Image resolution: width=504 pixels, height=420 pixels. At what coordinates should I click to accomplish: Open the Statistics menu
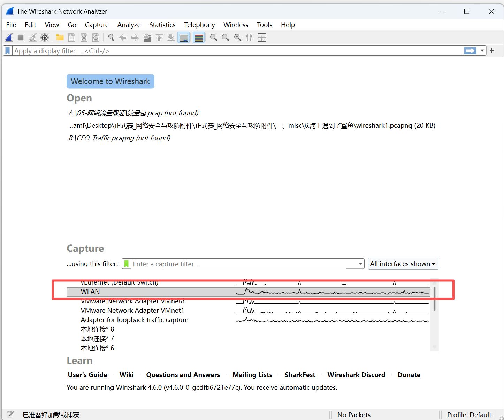(162, 25)
